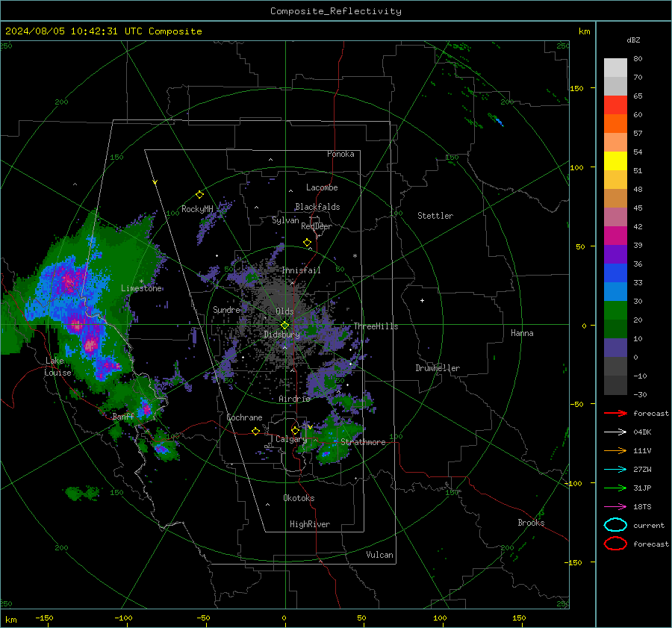Click the RedDeer city label

317,226
